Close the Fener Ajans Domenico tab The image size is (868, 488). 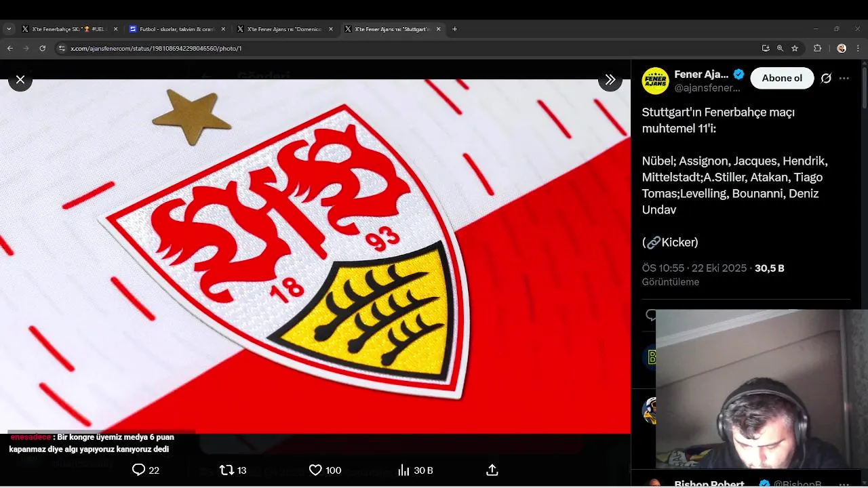coord(331,29)
